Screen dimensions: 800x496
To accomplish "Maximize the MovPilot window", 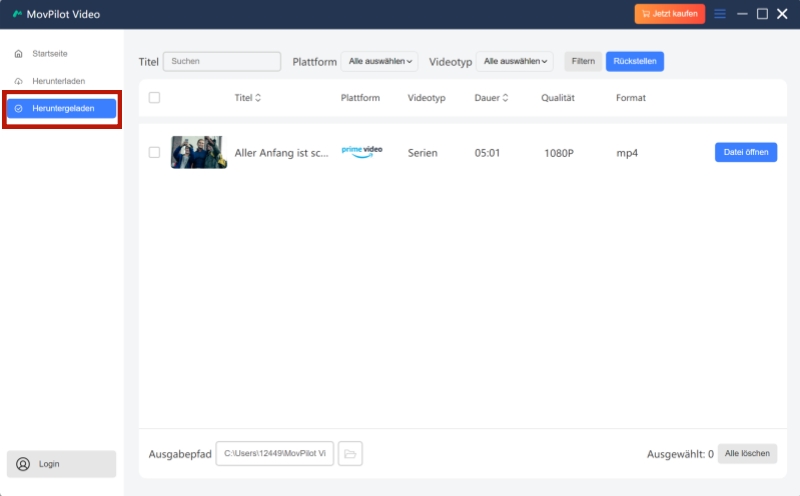I will [762, 14].
